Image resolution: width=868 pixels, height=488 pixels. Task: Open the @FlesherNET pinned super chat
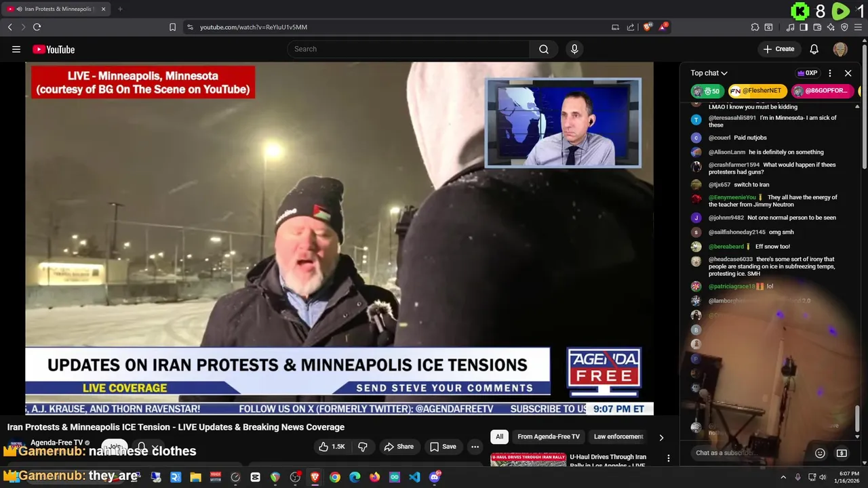coord(756,91)
